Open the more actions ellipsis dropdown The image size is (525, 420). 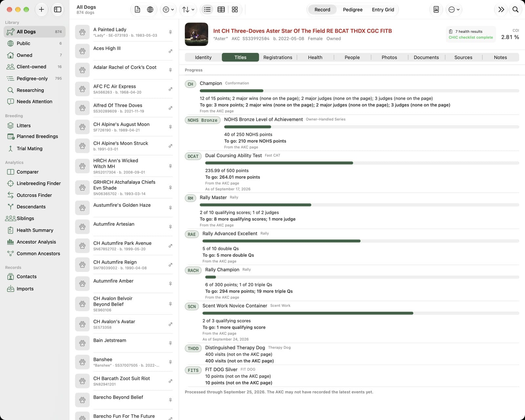pyautogui.click(x=454, y=10)
